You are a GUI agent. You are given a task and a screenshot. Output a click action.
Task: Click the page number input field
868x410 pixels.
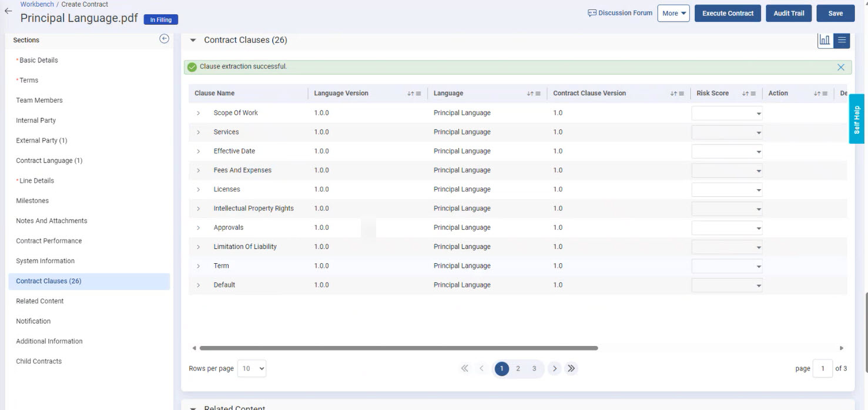click(822, 368)
